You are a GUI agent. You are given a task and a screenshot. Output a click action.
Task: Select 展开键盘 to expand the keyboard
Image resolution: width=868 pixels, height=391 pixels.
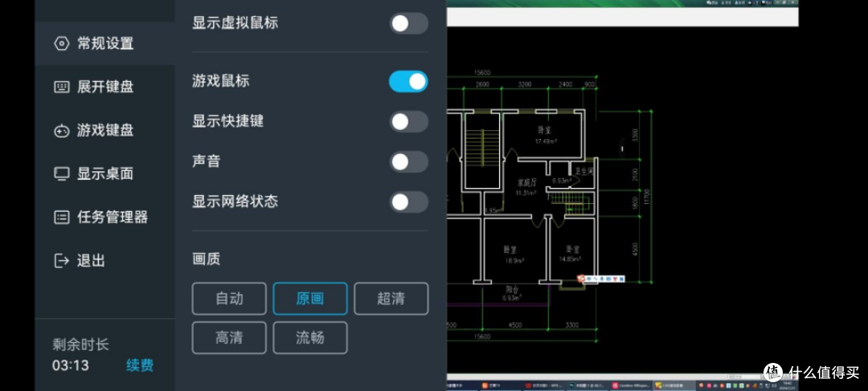[104, 87]
